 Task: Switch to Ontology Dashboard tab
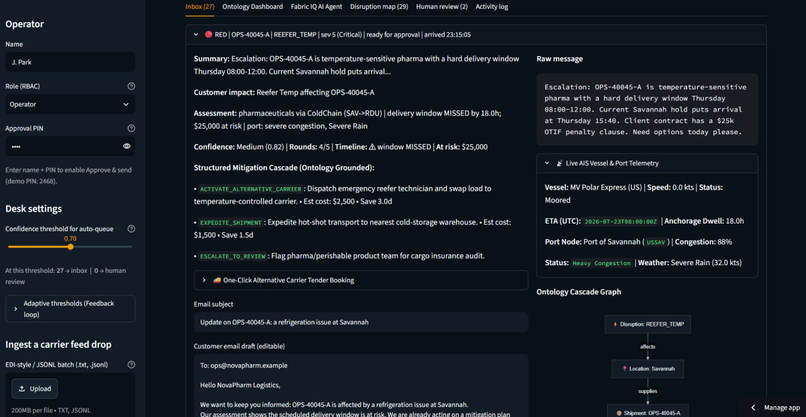[x=252, y=7]
